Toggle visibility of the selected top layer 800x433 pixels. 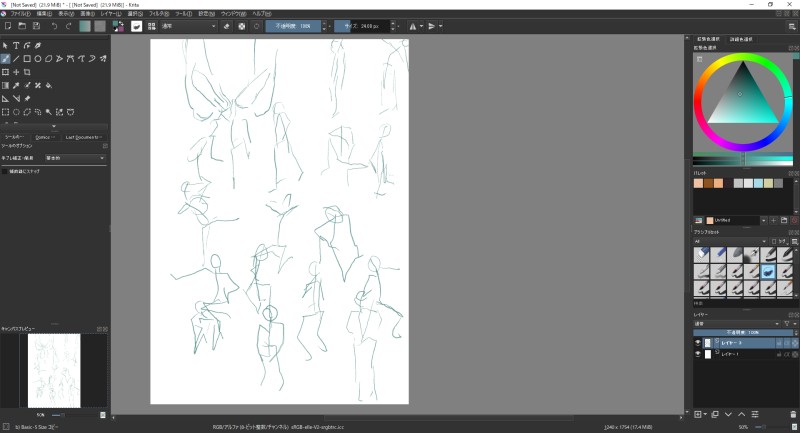(698, 342)
